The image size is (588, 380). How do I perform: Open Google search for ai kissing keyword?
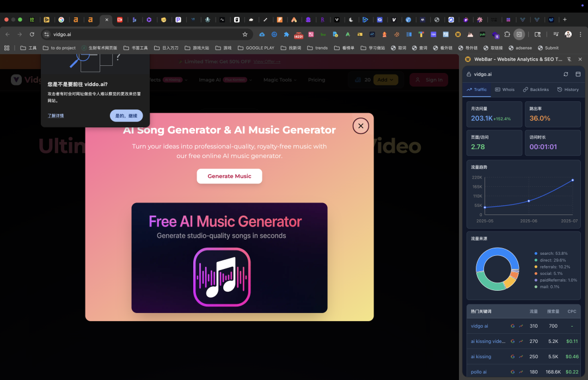coord(512,357)
